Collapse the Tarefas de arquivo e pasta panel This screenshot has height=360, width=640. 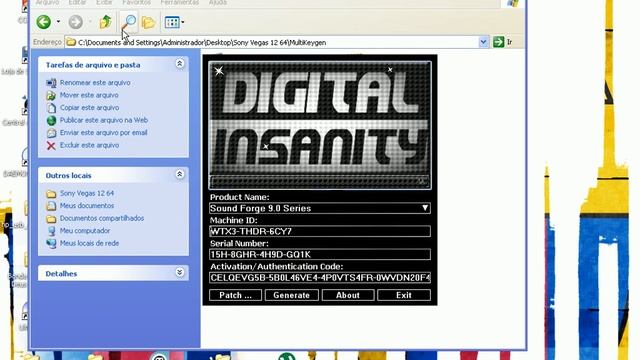[x=180, y=64]
